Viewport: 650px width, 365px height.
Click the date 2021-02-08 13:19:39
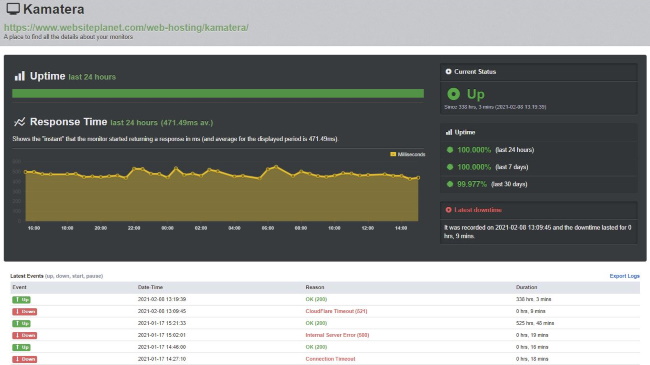click(x=162, y=299)
